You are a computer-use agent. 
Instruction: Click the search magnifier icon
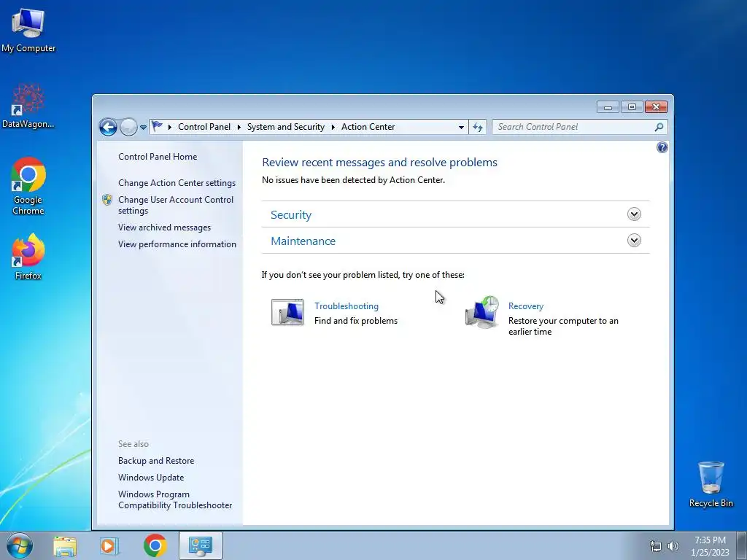[x=659, y=127]
